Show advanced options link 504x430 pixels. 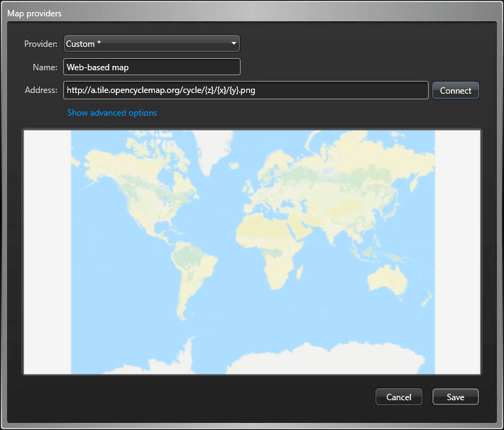click(x=112, y=113)
